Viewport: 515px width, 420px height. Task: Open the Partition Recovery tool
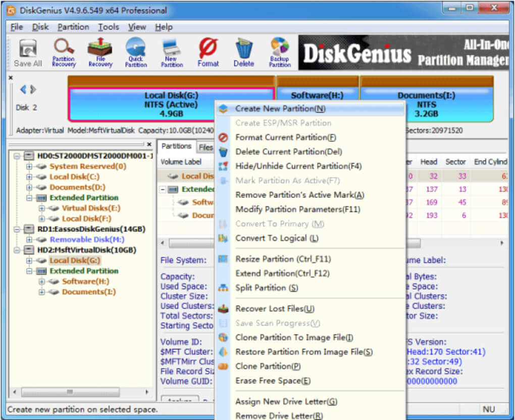point(64,52)
